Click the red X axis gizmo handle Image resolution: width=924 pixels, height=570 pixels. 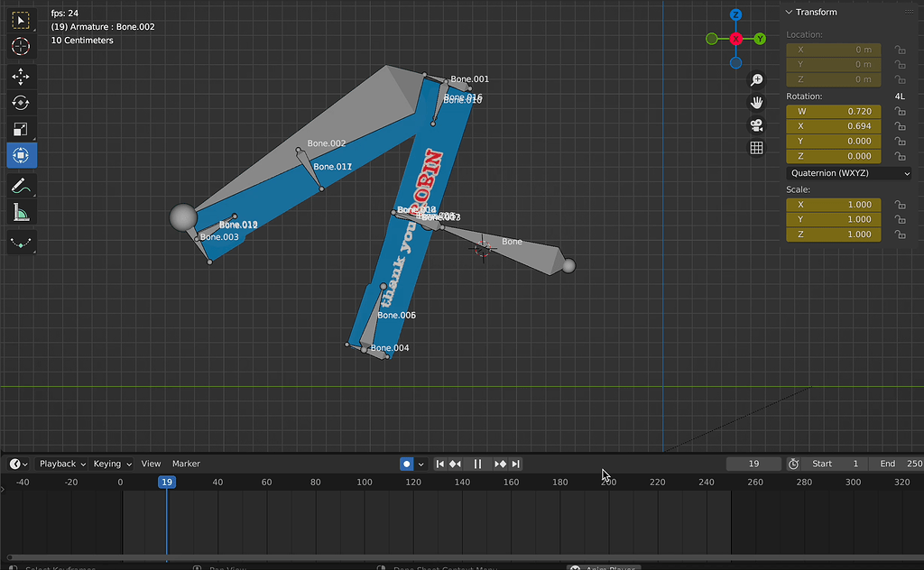coord(736,39)
